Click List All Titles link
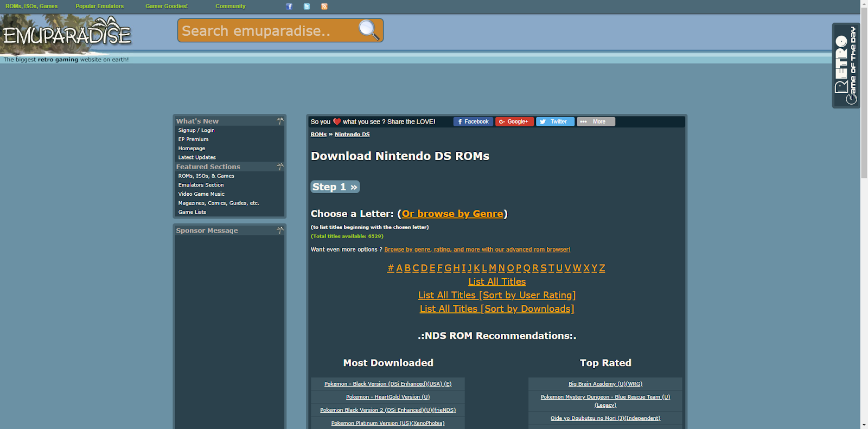The height and width of the screenshot is (429, 868). 497,281
